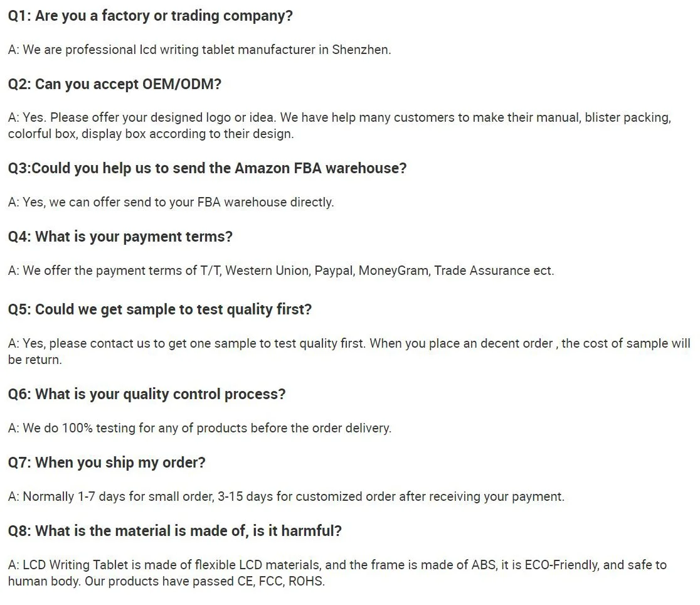Select the Shenzhen manufacturer answer text
Viewport: 700px width, 605px height.
tap(199, 50)
